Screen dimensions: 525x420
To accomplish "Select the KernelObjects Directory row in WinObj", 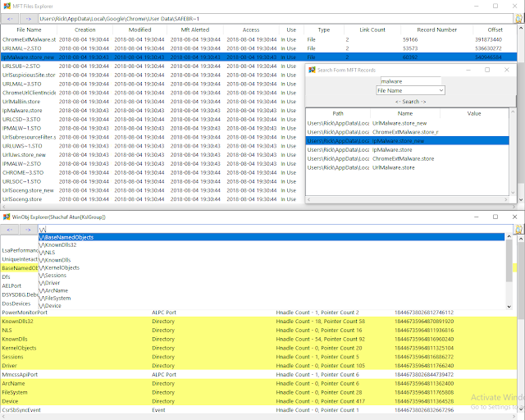I will (x=258, y=348).
